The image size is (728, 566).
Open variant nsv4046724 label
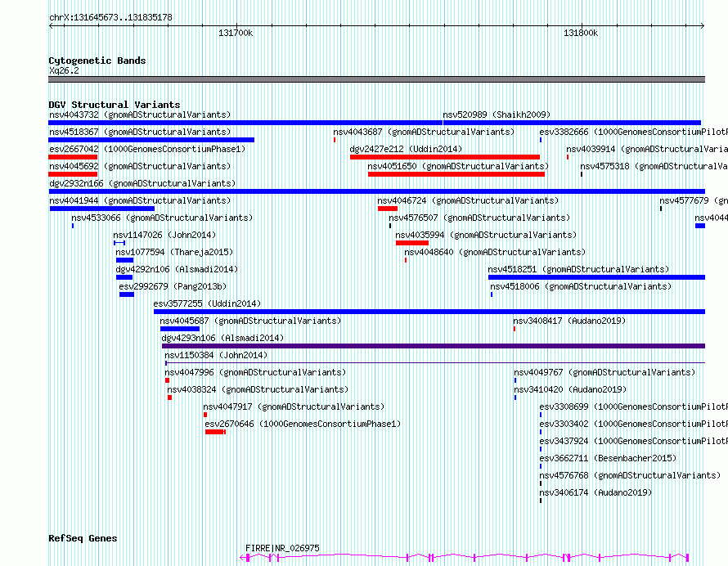[468, 200]
